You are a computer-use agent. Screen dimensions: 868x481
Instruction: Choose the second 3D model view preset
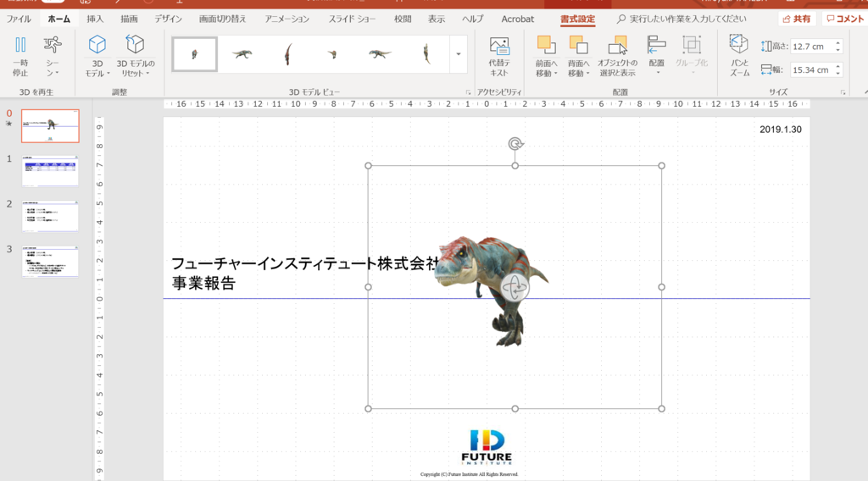click(242, 54)
